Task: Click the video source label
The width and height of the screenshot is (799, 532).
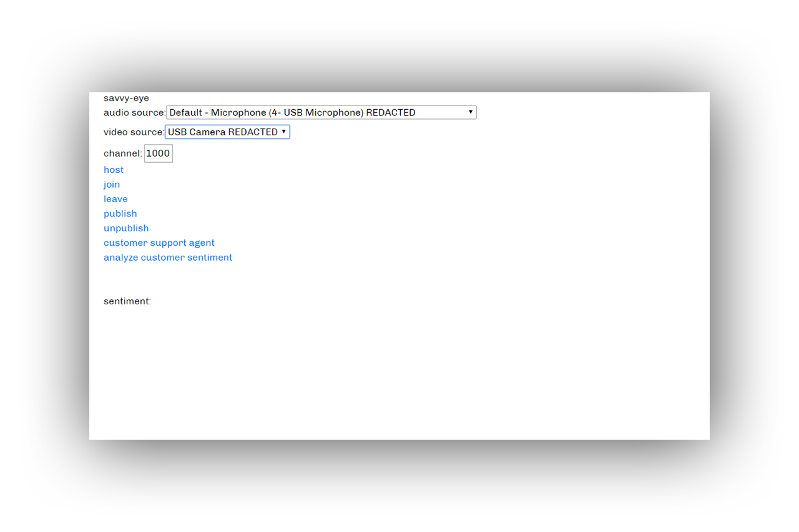Action: [x=134, y=132]
